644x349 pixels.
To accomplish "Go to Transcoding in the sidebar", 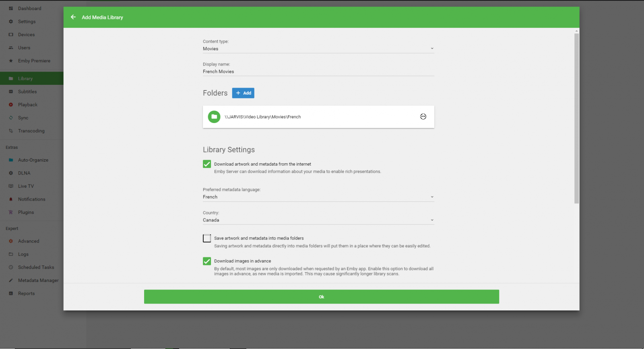I will [31, 131].
